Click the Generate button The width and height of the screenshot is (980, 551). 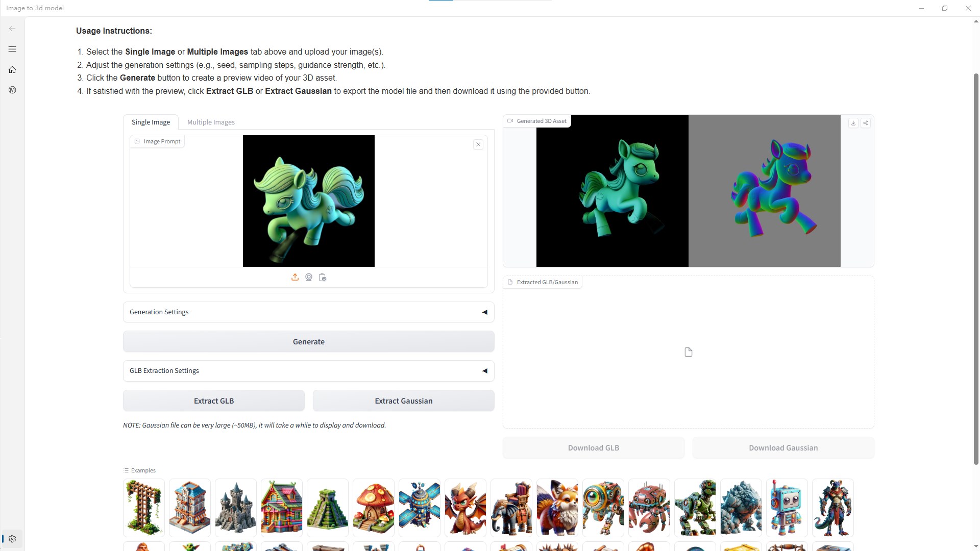click(308, 341)
